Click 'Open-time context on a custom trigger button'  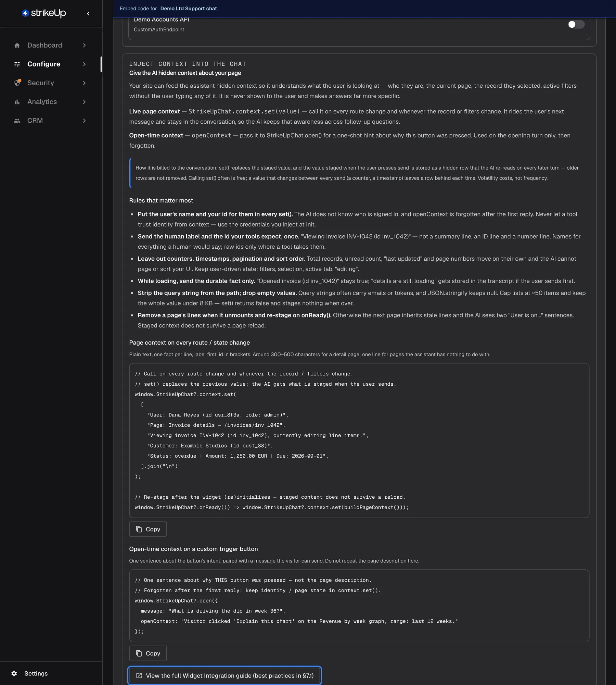[x=193, y=549]
